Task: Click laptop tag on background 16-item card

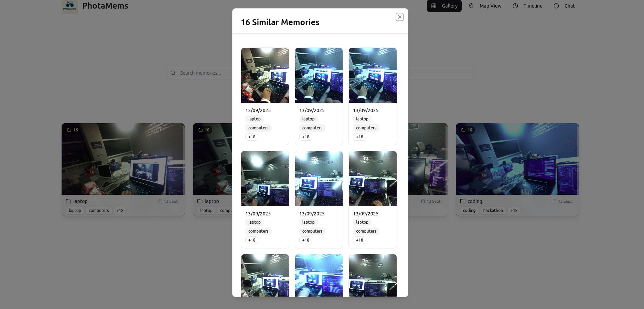Action: [x=75, y=211]
